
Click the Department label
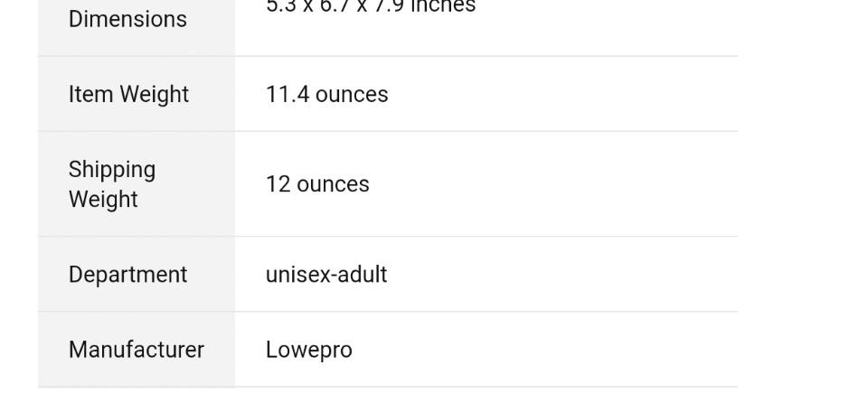pyautogui.click(x=127, y=275)
